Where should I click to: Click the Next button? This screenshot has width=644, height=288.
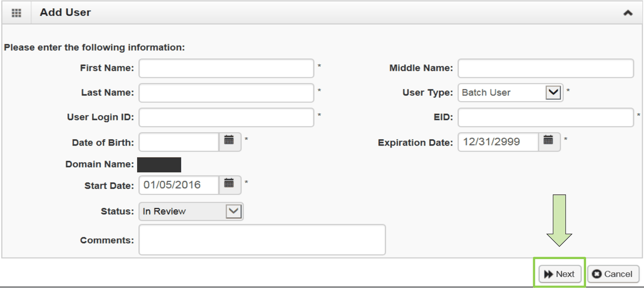tap(560, 274)
